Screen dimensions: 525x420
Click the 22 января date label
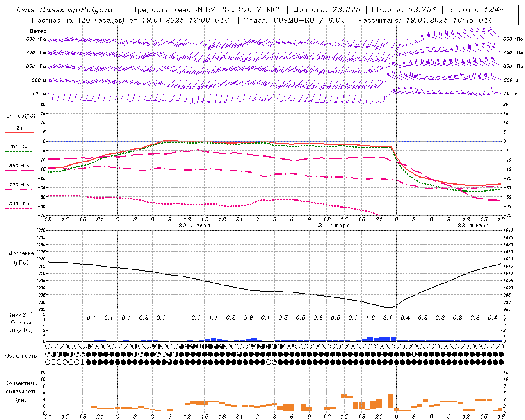(473, 226)
